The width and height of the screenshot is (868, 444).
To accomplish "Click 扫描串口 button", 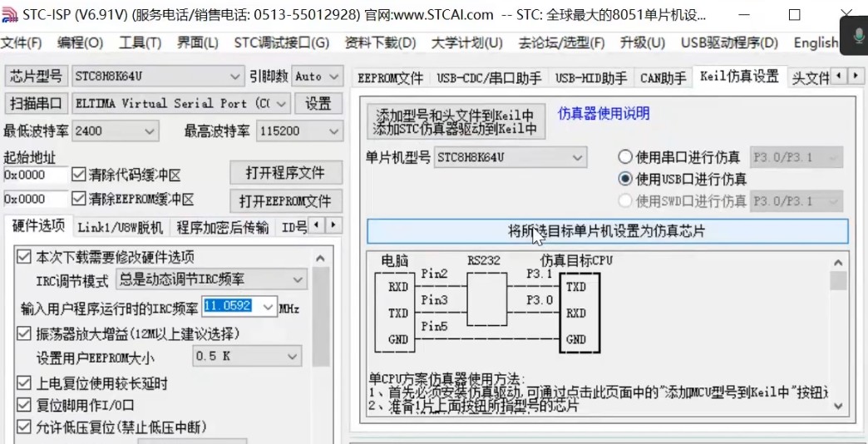I will (x=36, y=104).
